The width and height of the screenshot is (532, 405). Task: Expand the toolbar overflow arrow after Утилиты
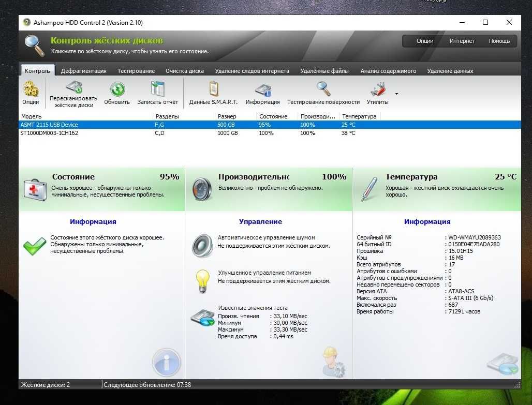(396, 94)
